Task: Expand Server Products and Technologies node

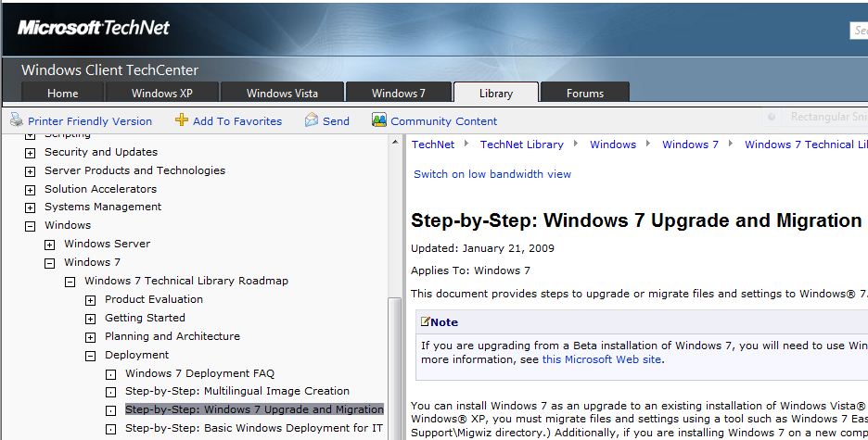Action: [31, 171]
